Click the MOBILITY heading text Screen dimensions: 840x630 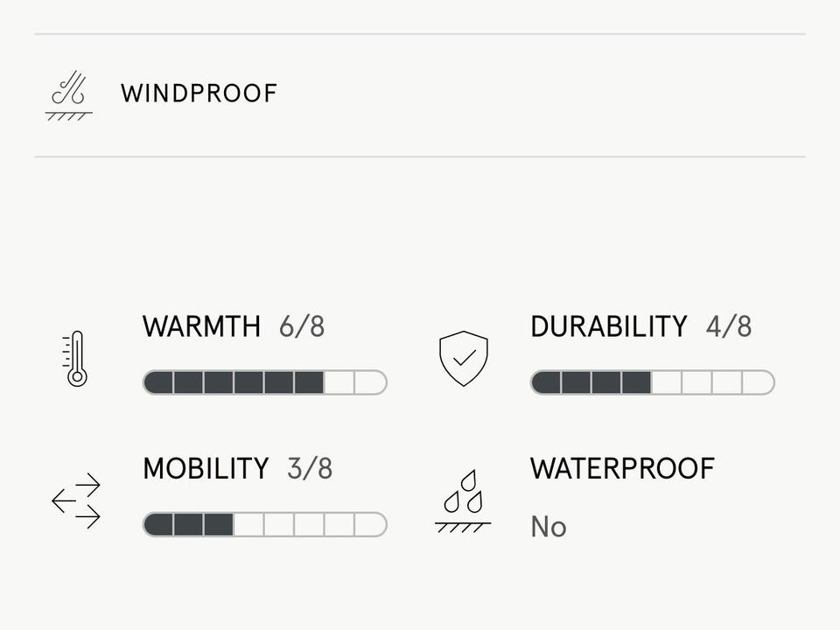pos(206,468)
